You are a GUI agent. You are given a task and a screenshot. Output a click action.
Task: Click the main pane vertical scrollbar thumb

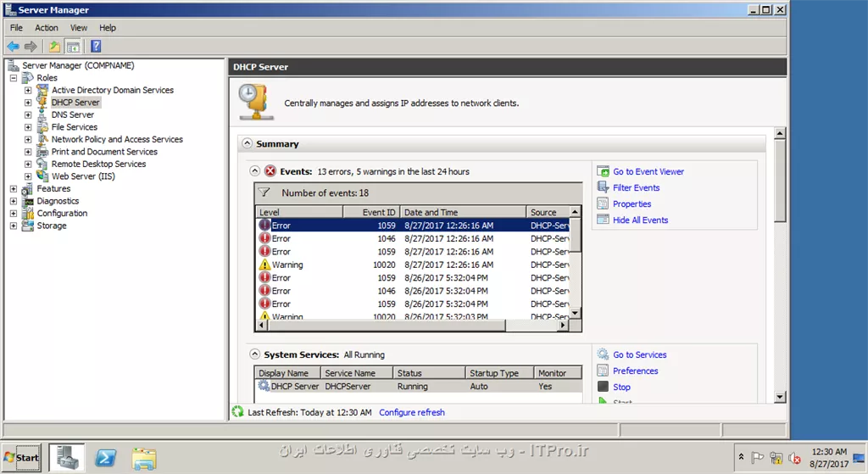click(780, 181)
